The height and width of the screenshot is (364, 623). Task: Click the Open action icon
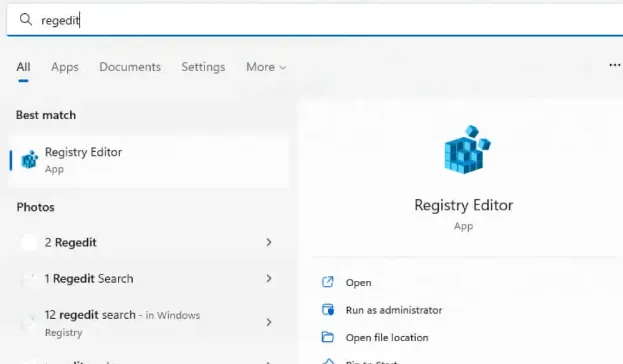(x=327, y=282)
